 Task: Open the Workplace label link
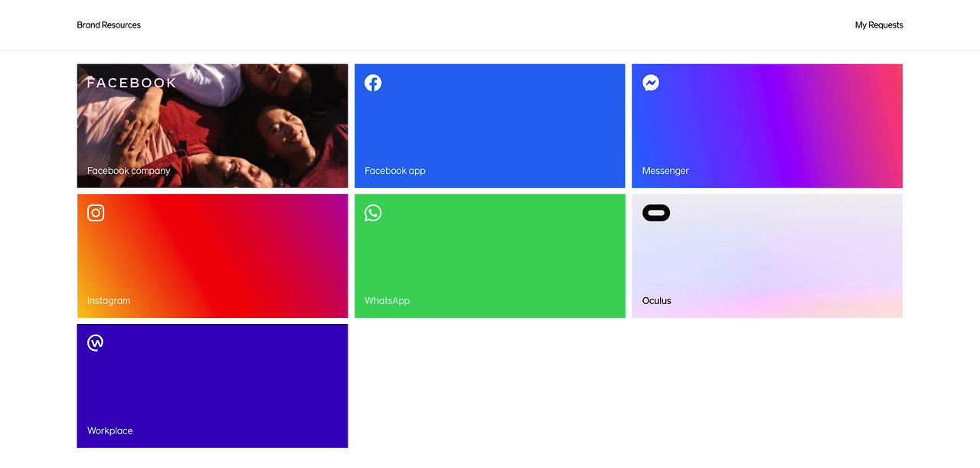[110, 431]
